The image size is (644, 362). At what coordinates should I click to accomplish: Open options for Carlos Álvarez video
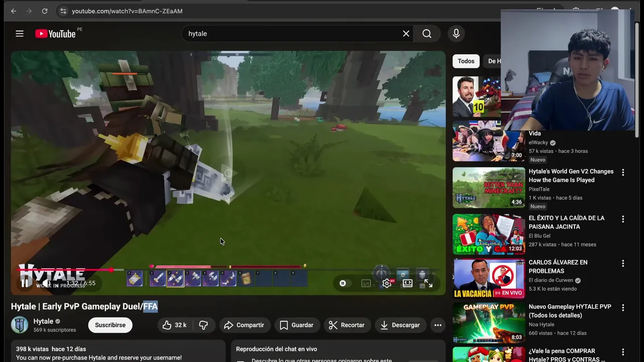[x=623, y=263]
